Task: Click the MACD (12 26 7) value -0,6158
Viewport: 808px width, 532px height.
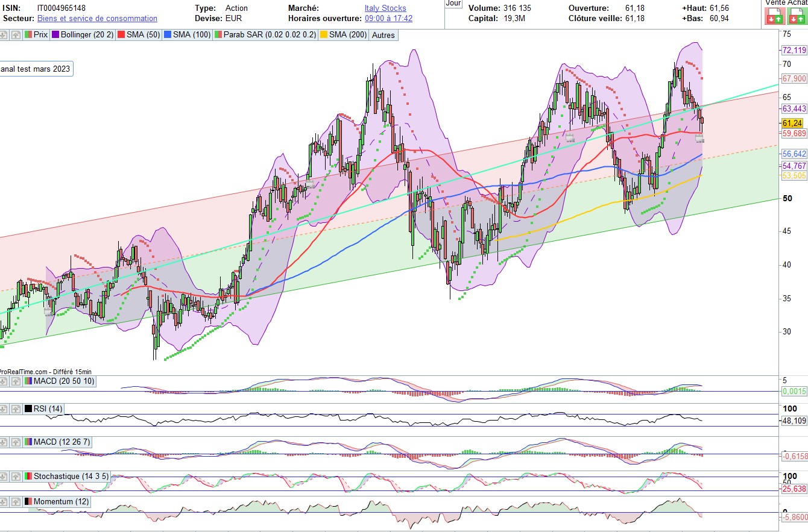Action: [x=794, y=457]
